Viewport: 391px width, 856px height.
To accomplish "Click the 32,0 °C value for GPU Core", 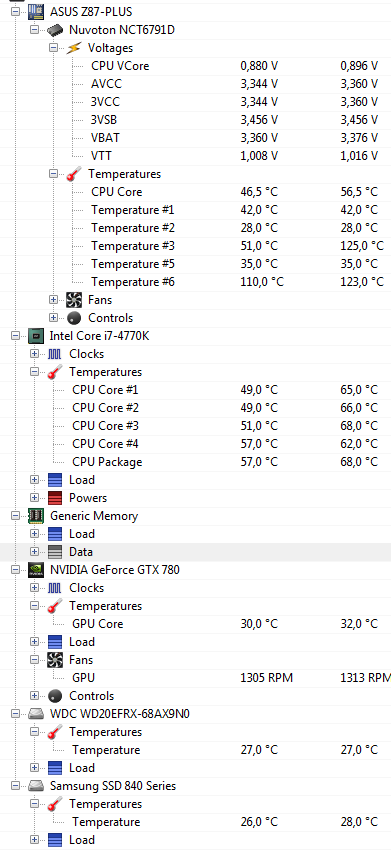I will coord(359,625).
